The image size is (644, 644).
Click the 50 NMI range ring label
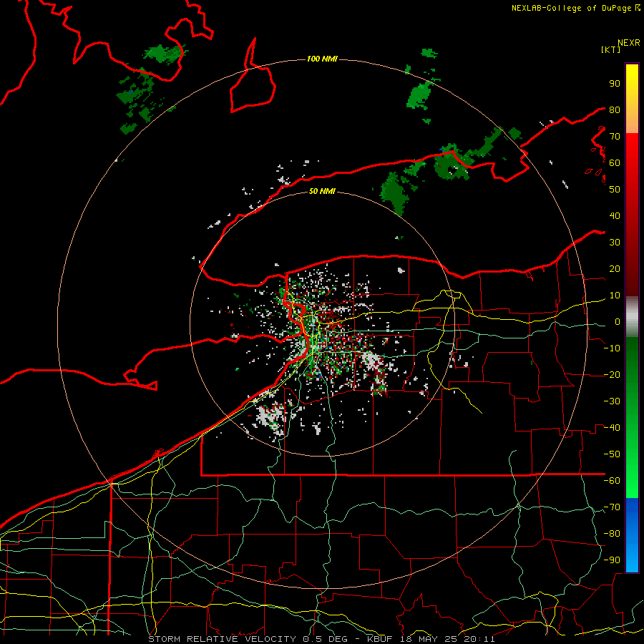[322, 191]
